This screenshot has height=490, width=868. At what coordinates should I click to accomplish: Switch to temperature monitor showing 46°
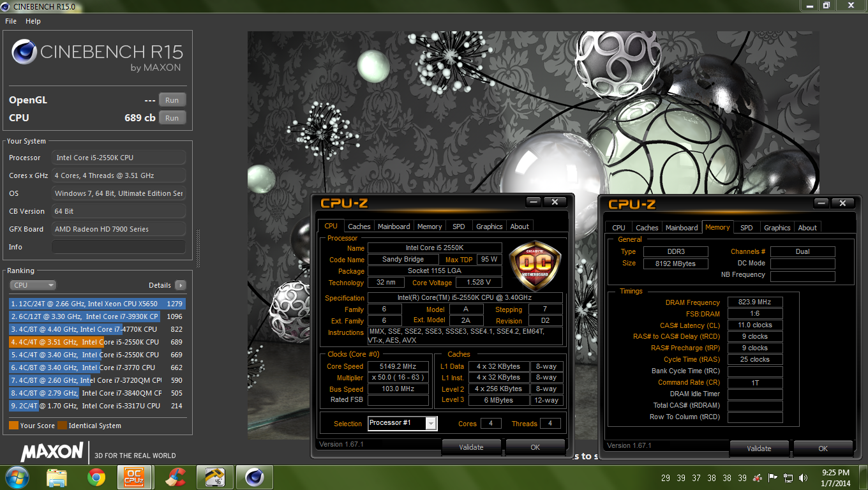pos(214,477)
